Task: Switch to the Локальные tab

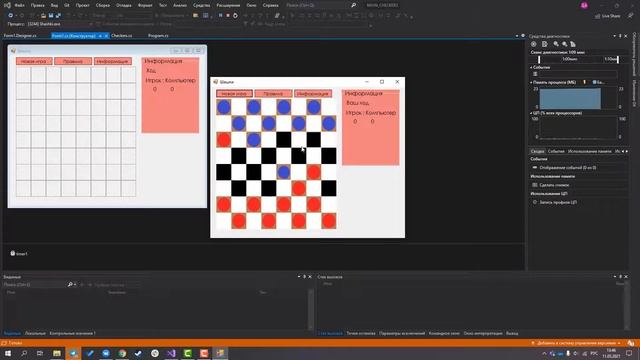Action: point(35,333)
